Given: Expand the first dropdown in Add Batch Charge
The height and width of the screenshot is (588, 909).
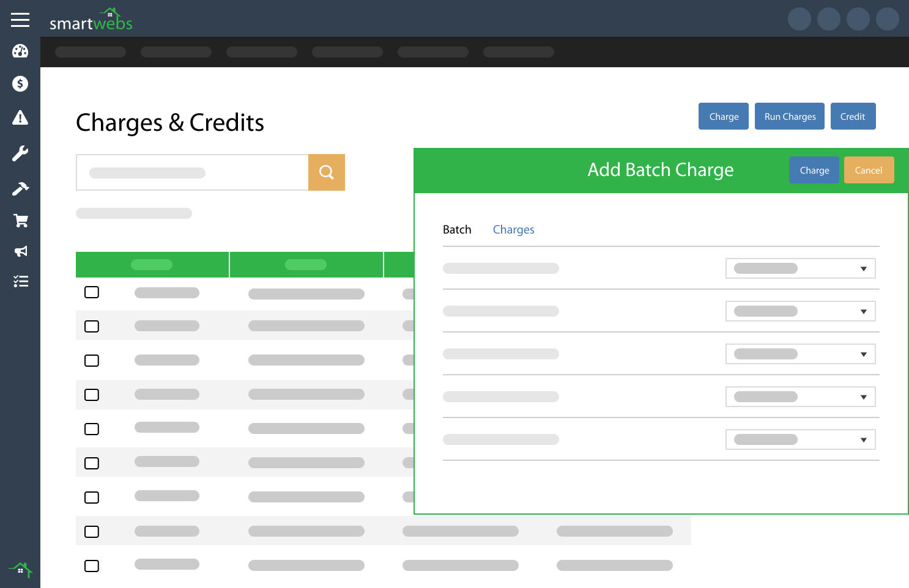Looking at the screenshot, I should [800, 268].
